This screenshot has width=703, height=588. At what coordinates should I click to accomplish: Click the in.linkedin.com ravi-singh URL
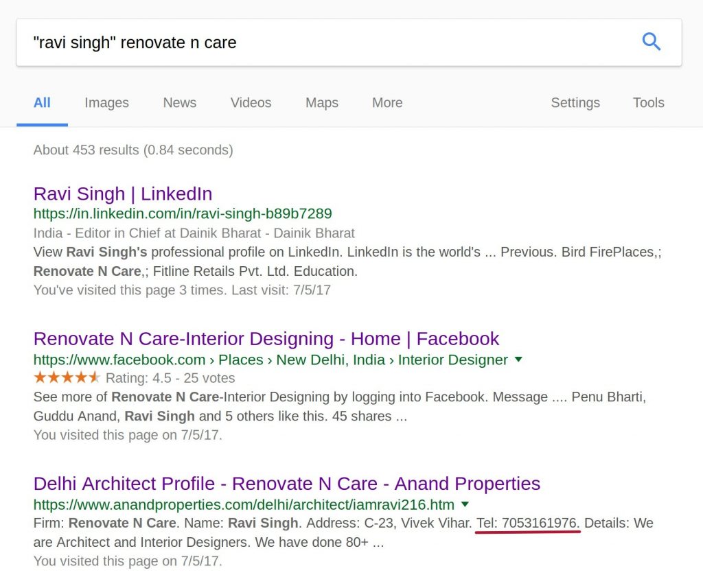[x=183, y=214]
